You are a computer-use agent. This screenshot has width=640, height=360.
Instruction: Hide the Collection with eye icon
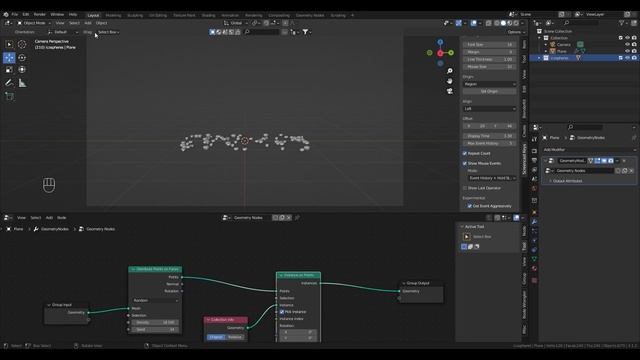pos(627,38)
